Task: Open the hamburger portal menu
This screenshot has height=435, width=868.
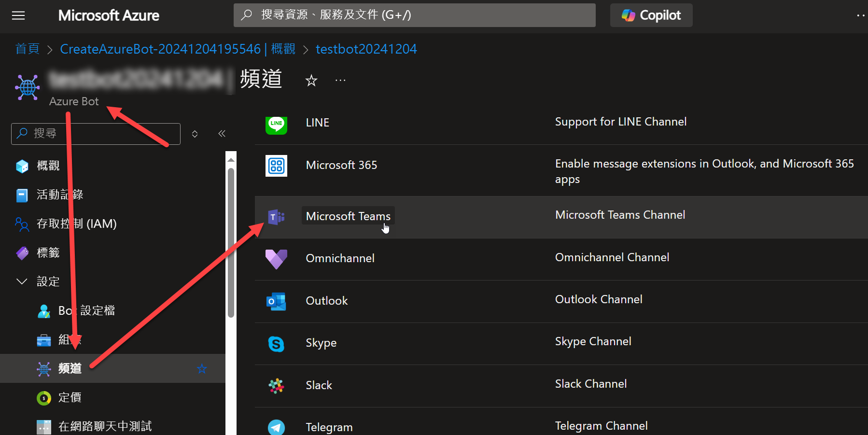Action: 18,15
